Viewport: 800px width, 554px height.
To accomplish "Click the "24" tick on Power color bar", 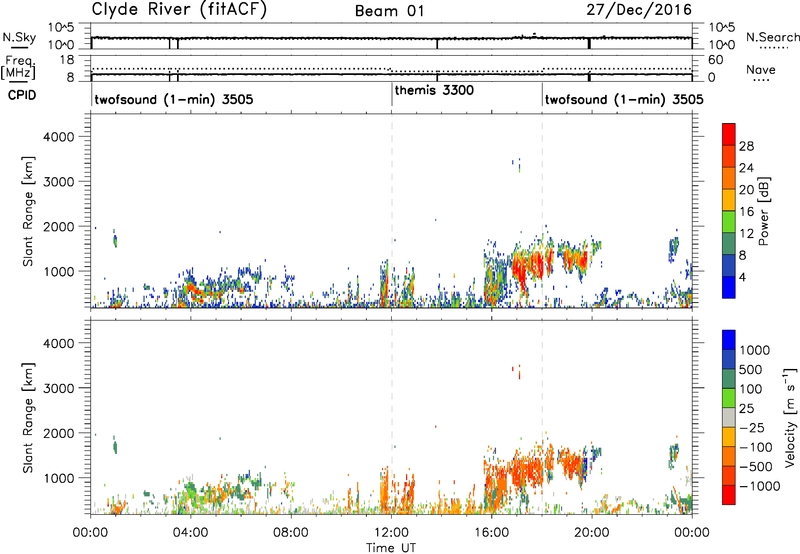I will click(746, 168).
